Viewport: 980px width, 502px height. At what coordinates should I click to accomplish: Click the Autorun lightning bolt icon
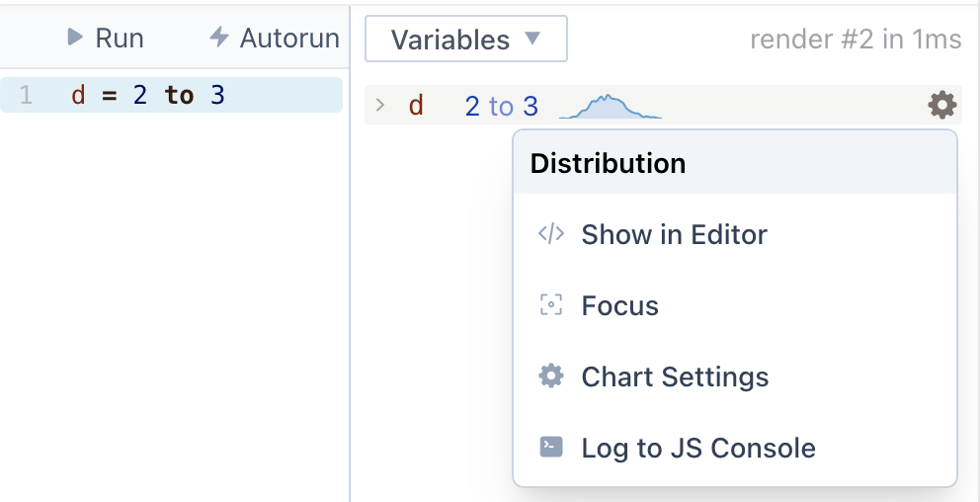[x=219, y=39]
